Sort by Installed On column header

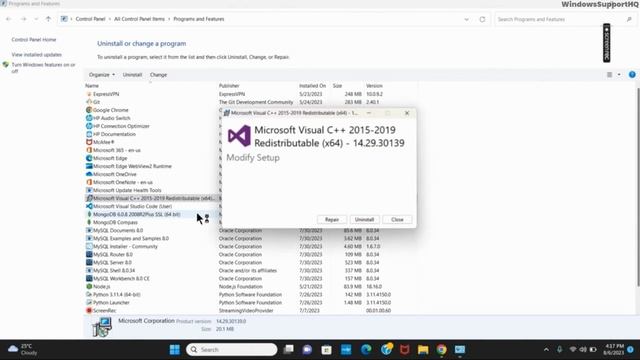tap(312, 86)
